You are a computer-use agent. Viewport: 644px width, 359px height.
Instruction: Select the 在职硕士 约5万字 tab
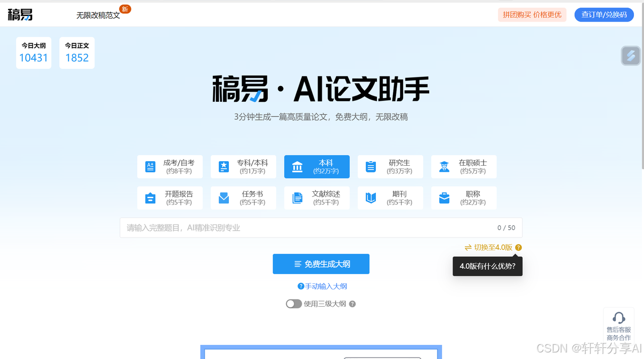pos(464,167)
